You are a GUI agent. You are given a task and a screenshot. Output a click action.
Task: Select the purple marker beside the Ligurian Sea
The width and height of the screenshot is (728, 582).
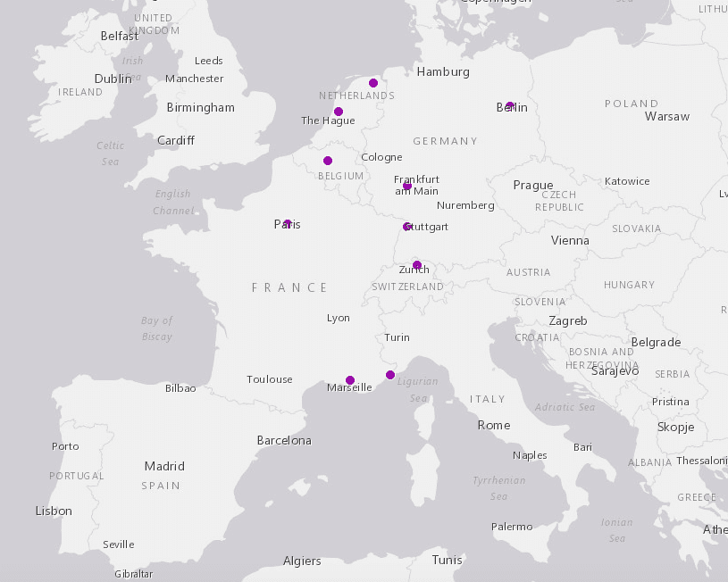click(x=390, y=375)
